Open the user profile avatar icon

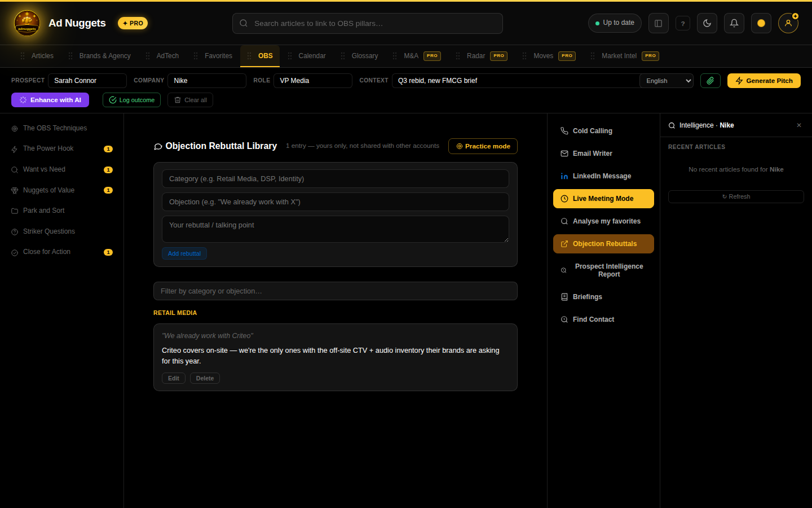click(x=788, y=23)
